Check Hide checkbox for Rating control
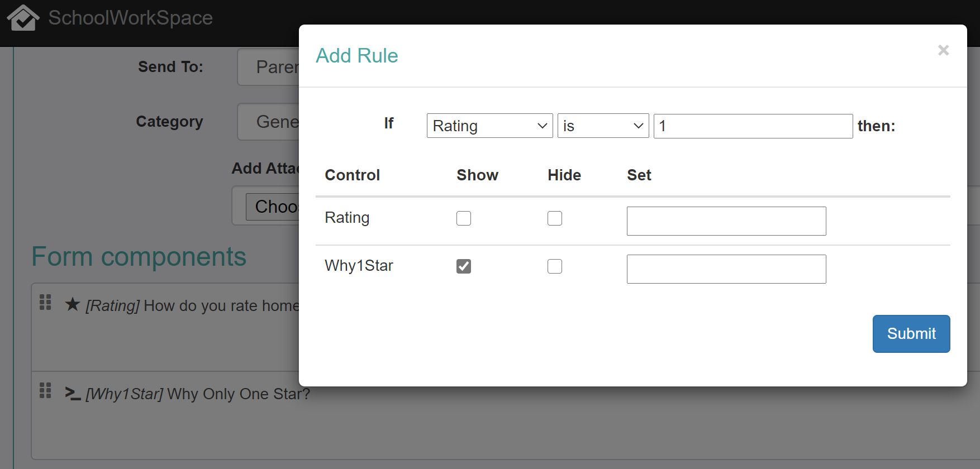980x469 pixels. coord(555,218)
